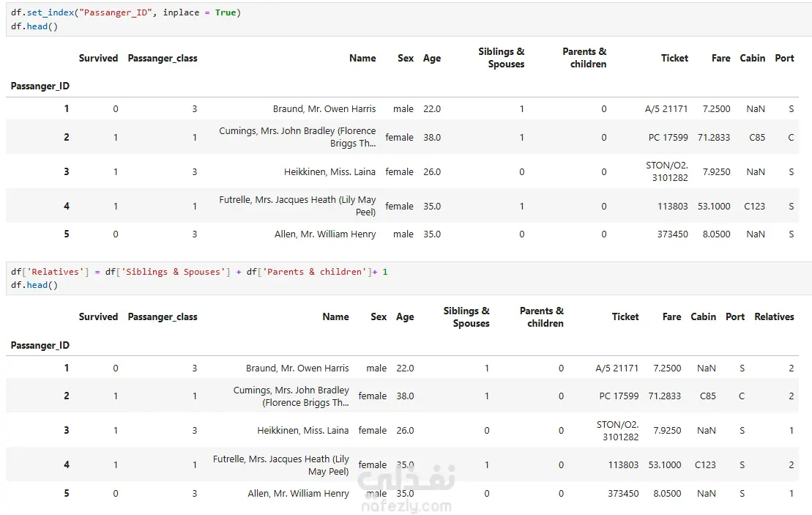Screen dimensions: 812x515
Task: Click Relatives value in second table's Braund row
Action: click(791, 368)
